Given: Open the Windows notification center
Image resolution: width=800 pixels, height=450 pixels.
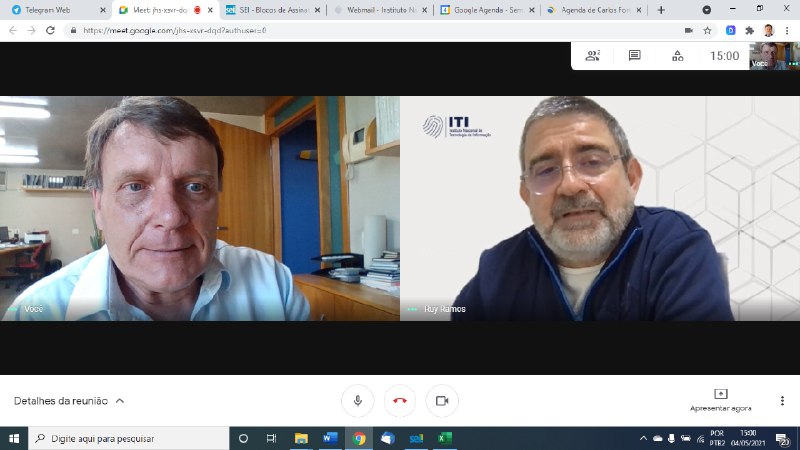Looking at the screenshot, I should click(x=782, y=438).
